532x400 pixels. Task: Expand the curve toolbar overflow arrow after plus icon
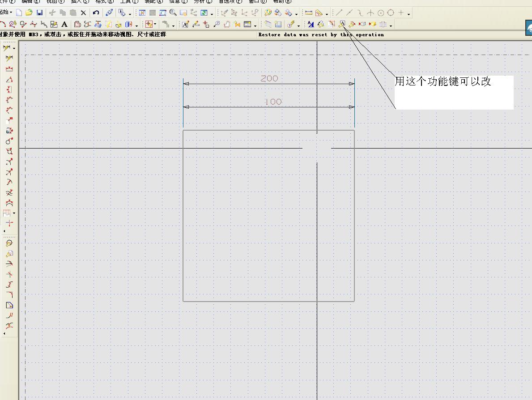pyautogui.click(x=409, y=14)
